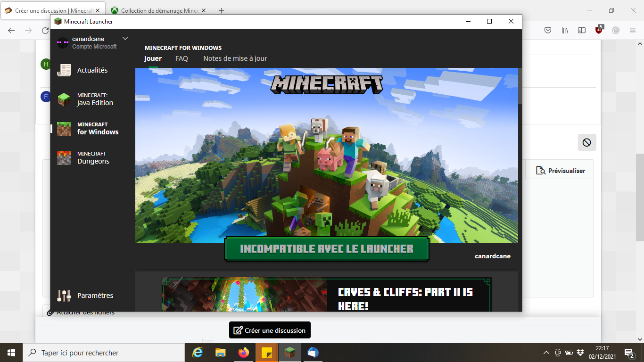The width and height of the screenshot is (644, 362).
Task: Save the page to Pocket in Firefox
Action: click(x=548, y=30)
